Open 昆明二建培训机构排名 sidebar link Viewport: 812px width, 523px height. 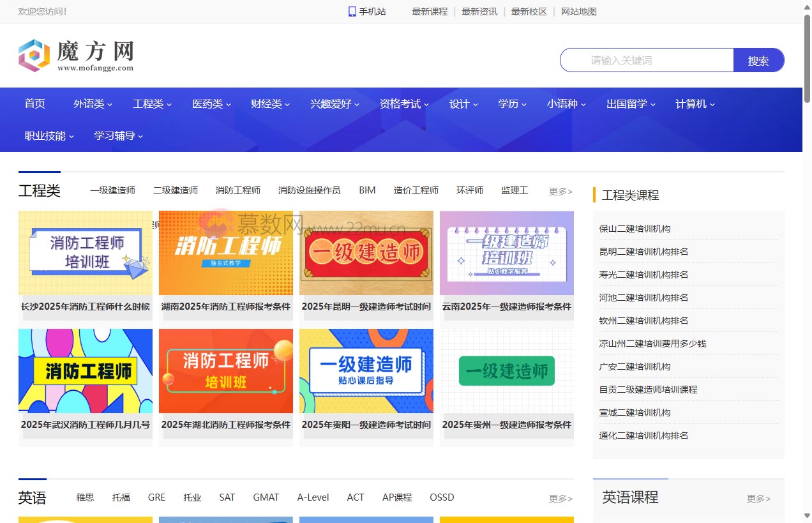(x=643, y=252)
